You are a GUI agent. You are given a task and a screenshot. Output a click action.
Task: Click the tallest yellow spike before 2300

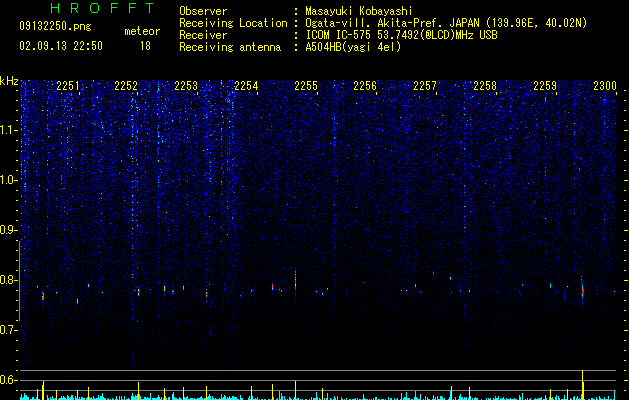pyautogui.click(x=582, y=385)
